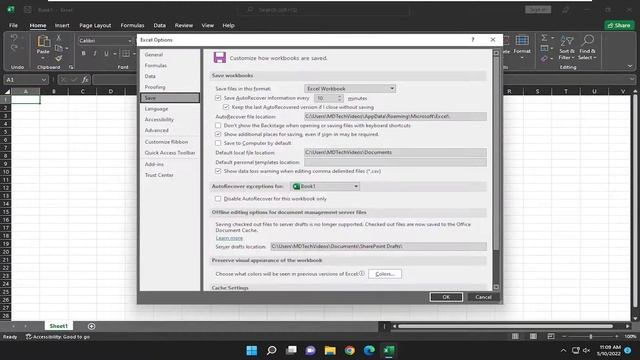This screenshot has height=360, width=640.
Task: Select Customize Ribbon category
Action: [x=167, y=142]
